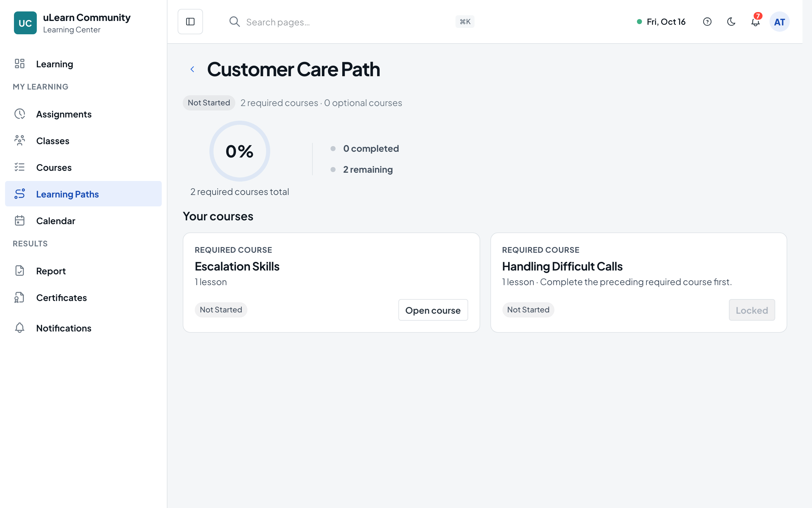This screenshot has height=508, width=812.
Task: Open Notifications in sidebar
Action: coord(83,328)
